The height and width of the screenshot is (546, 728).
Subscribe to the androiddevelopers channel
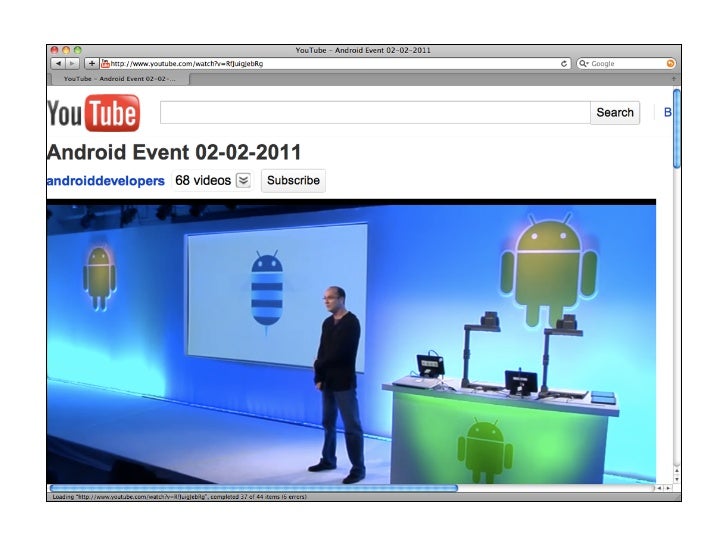click(293, 180)
